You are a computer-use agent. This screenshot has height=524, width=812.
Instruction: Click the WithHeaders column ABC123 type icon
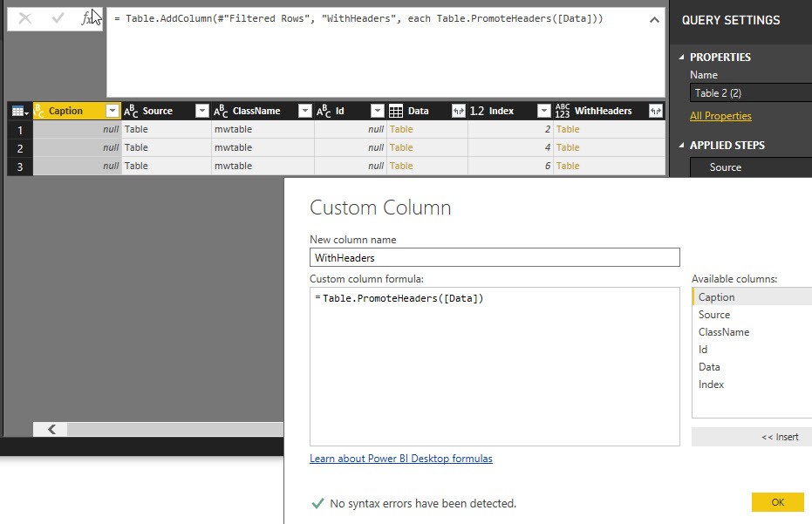click(x=563, y=111)
